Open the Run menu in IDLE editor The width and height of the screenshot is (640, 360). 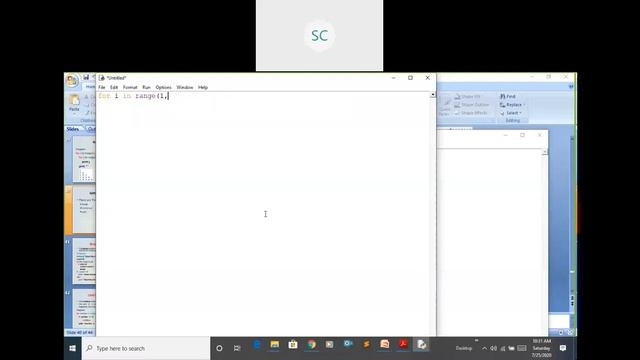tap(146, 87)
